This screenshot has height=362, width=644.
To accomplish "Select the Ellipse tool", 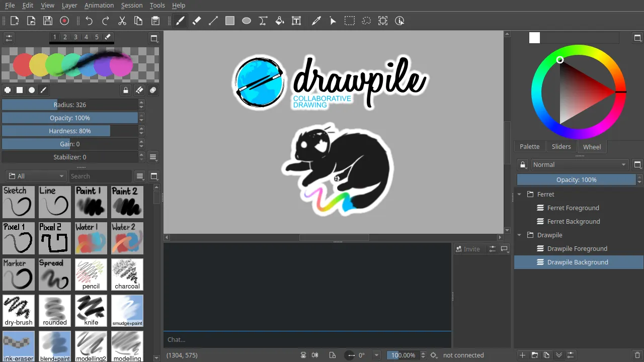I will pyautogui.click(x=247, y=21).
